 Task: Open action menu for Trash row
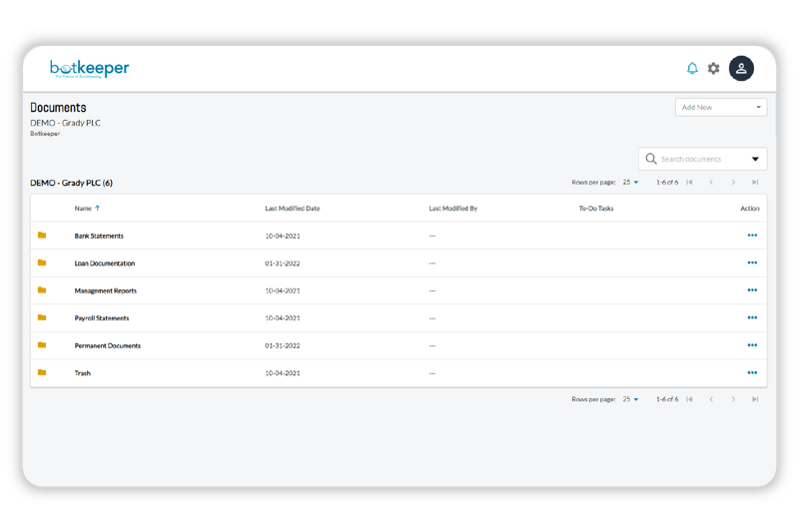752,372
